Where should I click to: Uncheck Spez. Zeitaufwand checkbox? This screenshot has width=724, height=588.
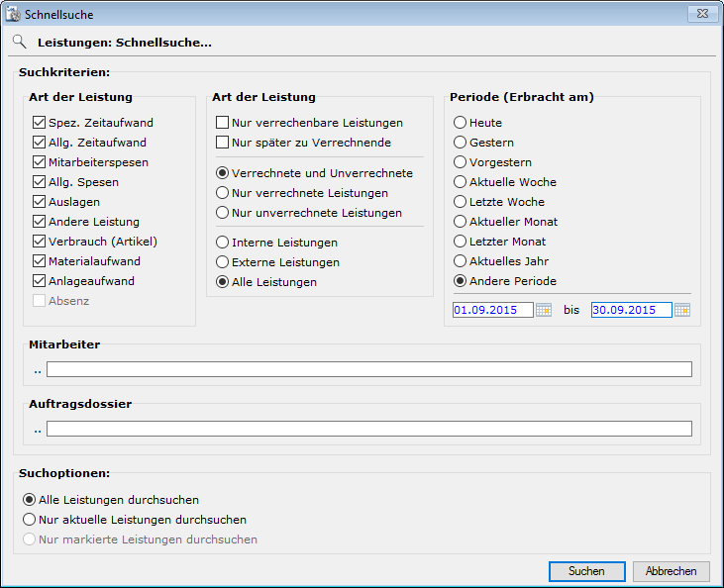[40, 123]
